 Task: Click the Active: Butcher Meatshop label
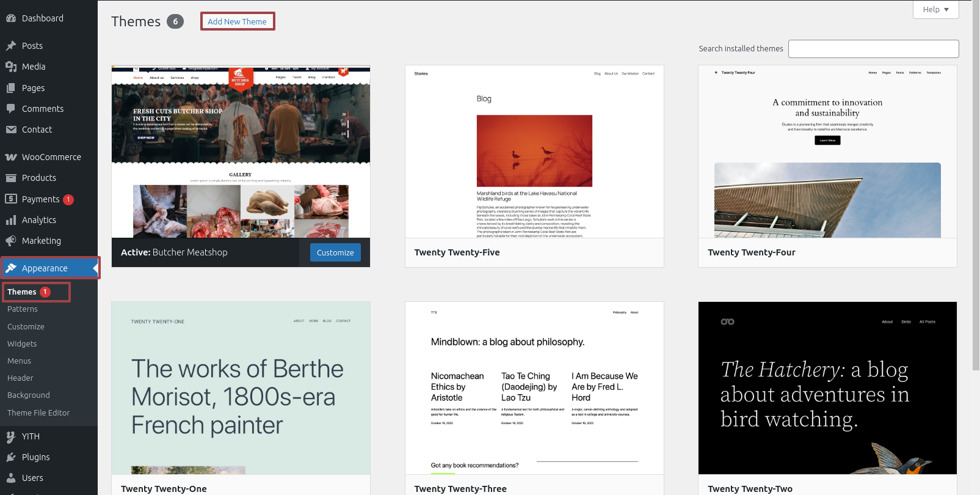(174, 252)
